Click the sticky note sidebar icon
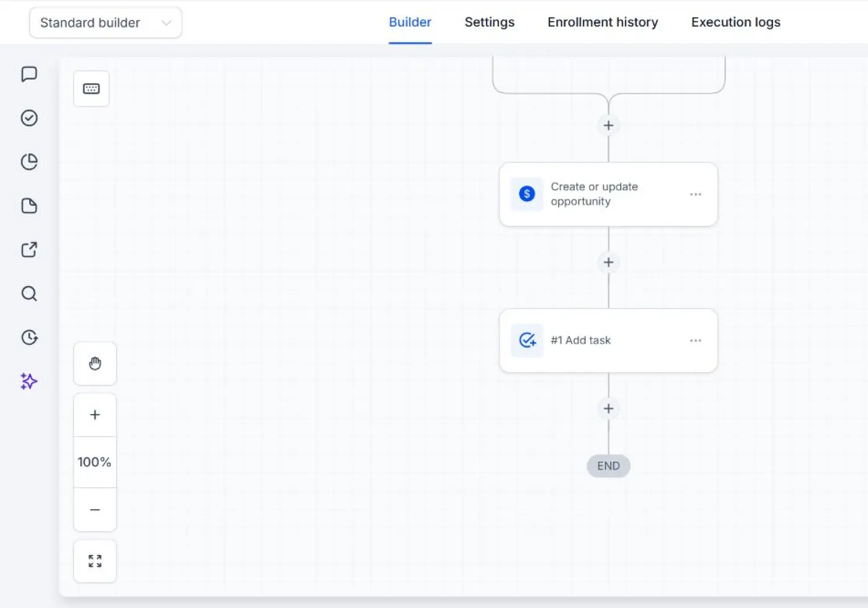 (x=29, y=206)
